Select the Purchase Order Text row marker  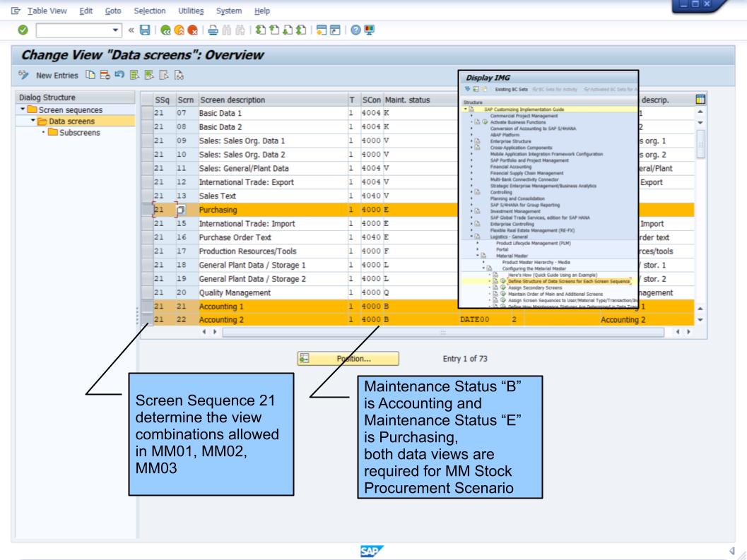(147, 237)
